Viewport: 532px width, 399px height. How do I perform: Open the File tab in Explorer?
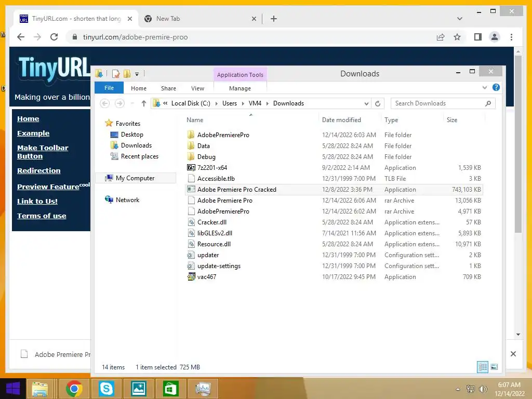tap(109, 88)
